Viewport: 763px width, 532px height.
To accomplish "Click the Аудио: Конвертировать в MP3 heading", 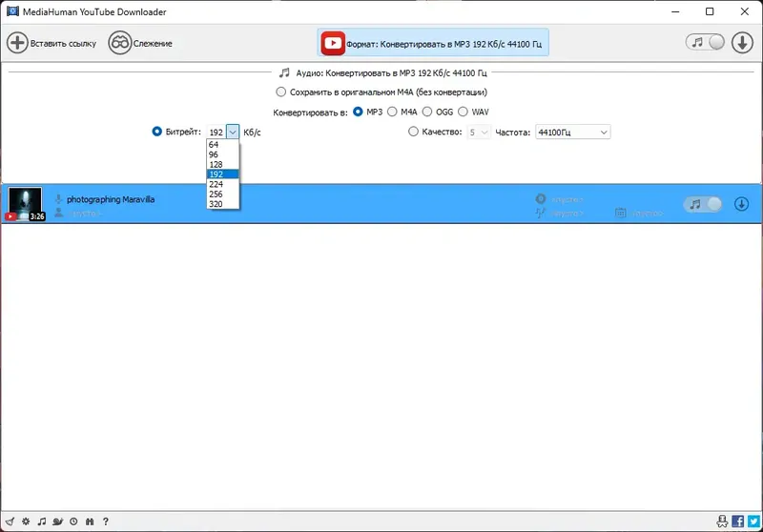I will pos(391,73).
